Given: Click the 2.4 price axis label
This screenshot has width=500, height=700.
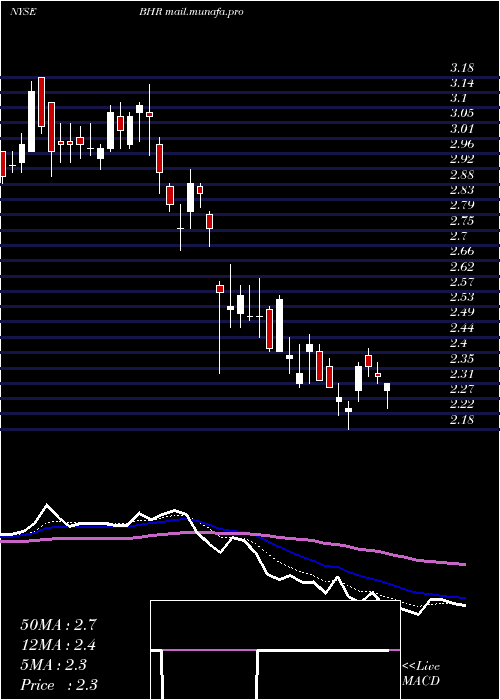Looking at the screenshot, I should (x=458, y=343).
